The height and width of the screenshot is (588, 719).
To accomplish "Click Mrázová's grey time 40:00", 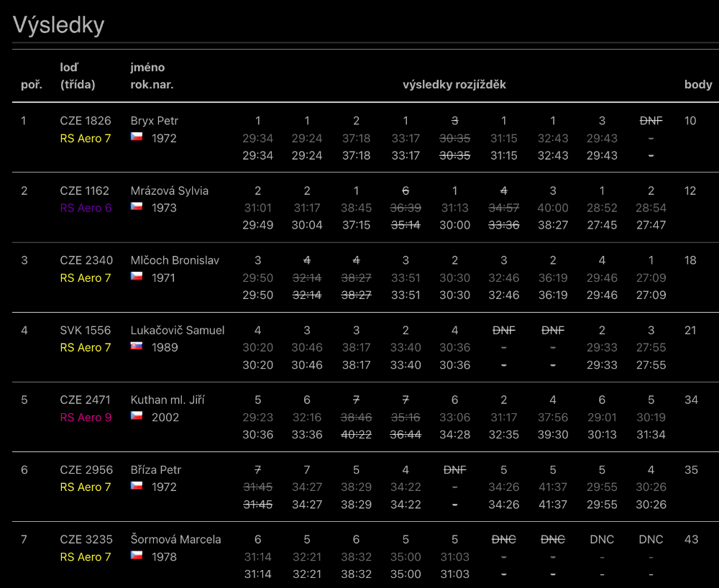I will [553, 208].
